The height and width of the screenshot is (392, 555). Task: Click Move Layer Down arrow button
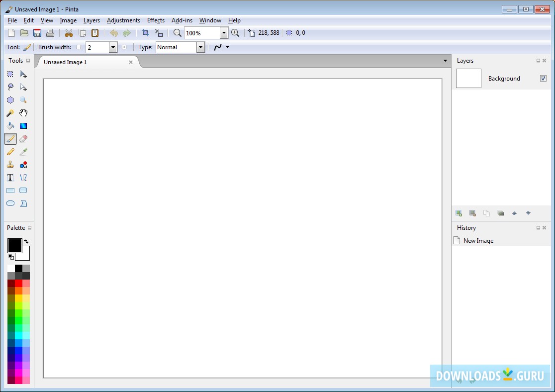click(x=528, y=213)
